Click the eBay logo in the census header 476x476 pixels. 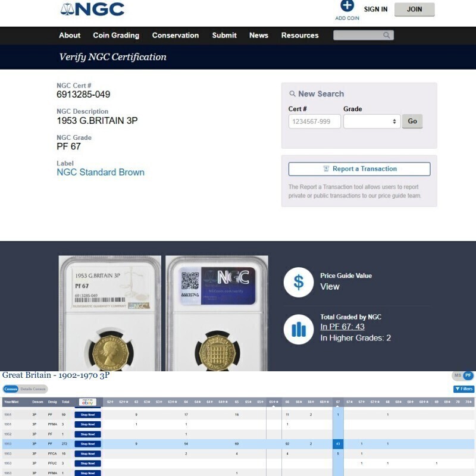pos(87,402)
